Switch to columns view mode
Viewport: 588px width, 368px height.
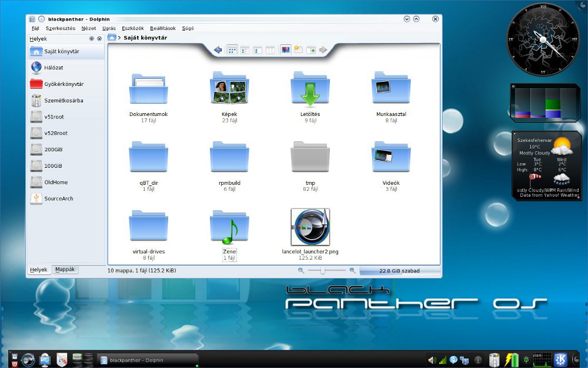(270, 50)
